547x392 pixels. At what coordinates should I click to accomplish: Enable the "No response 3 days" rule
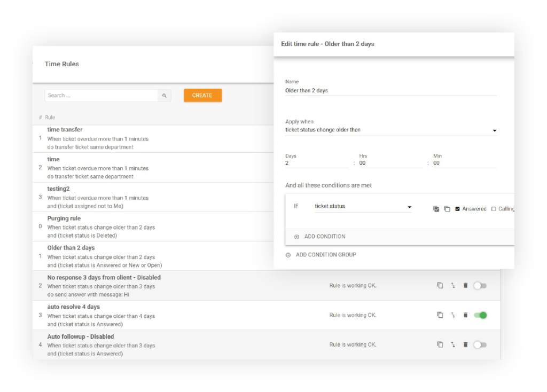[x=480, y=285]
